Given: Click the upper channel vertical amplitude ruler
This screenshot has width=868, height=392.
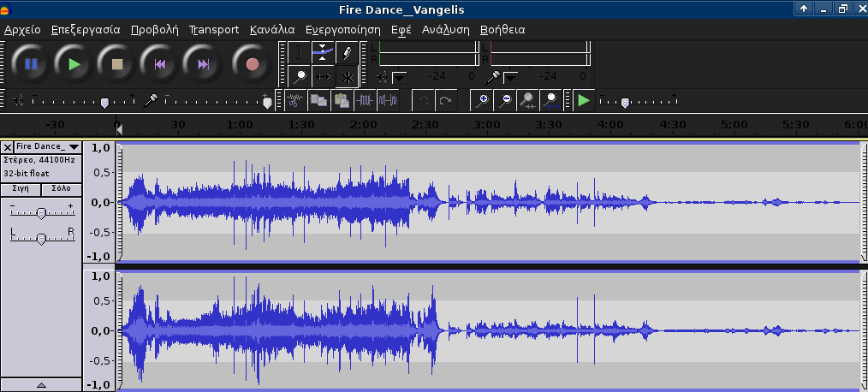Looking at the screenshot, I should click(x=99, y=202).
